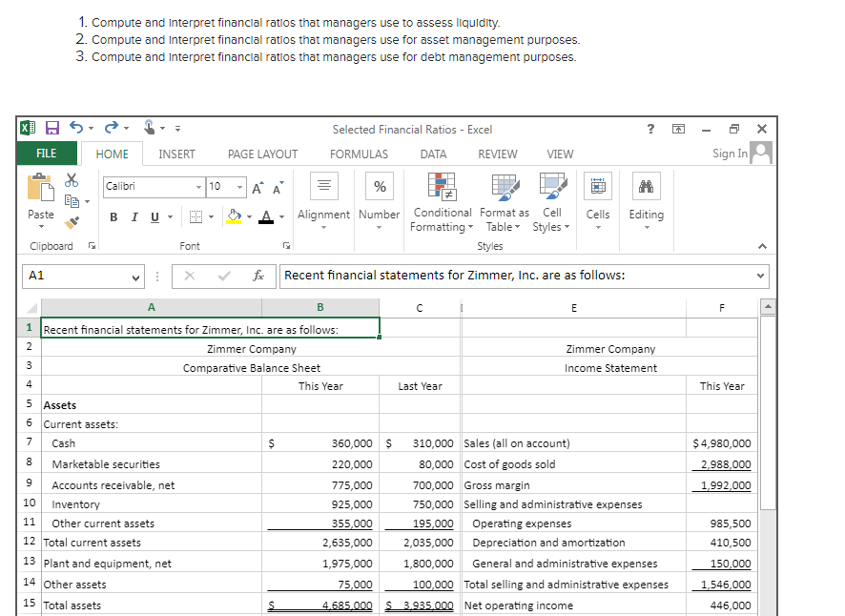Increase font size
Image resolution: width=845 pixels, height=616 pixels.
pyautogui.click(x=258, y=188)
